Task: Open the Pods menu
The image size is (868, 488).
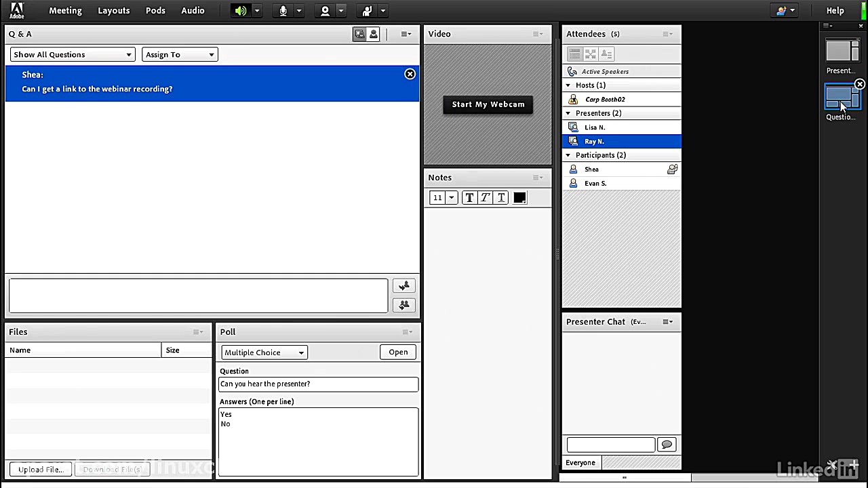Action: (155, 11)
